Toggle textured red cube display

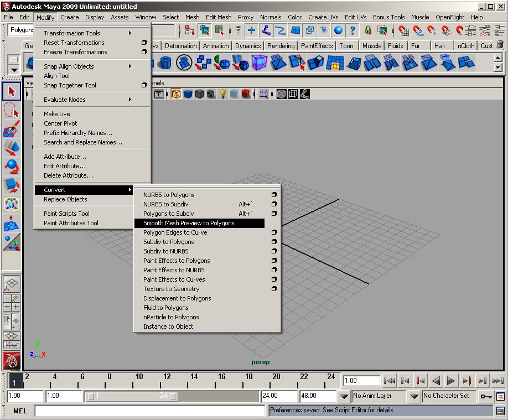click(x=246, y=94)
